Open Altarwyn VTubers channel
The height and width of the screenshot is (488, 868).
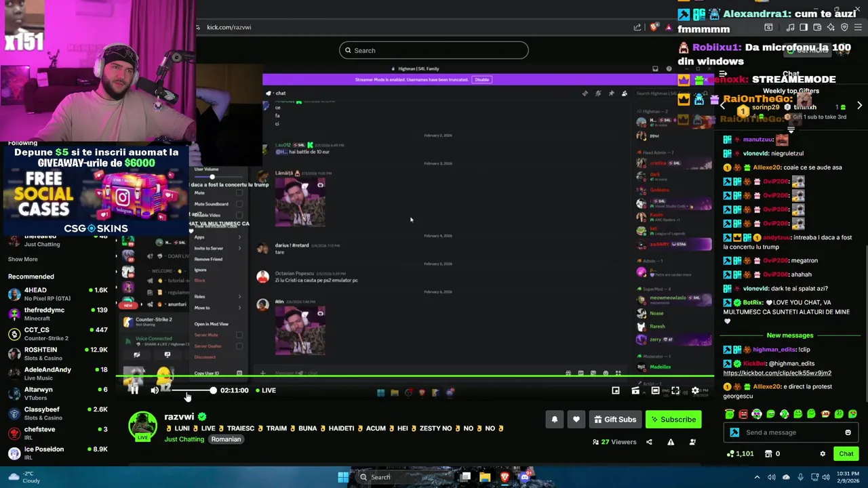pyautogui.click(x=58, y=393)
